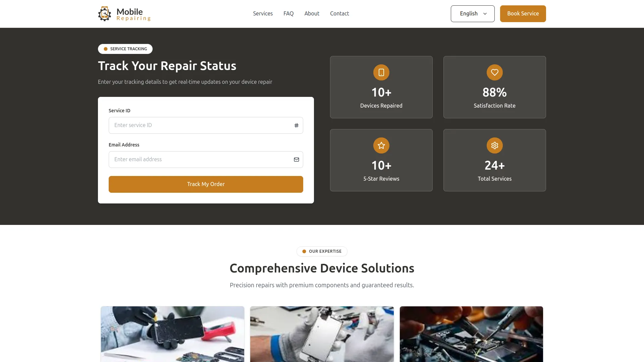Click the star icon on 5-Star Reviews card

(x=381, y=145)
